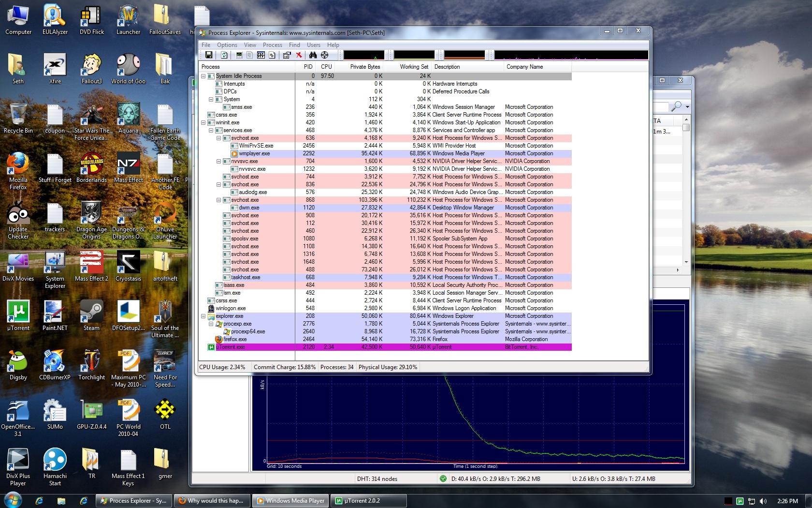812x508 pixels.
Task: Click the volume speaker tray icon
Action: [763, 501]
